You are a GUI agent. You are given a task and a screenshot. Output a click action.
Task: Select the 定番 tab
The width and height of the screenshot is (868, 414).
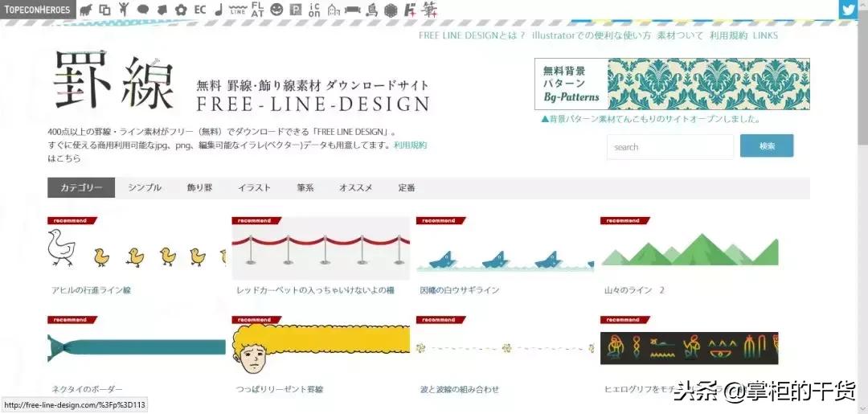point(407,187)
